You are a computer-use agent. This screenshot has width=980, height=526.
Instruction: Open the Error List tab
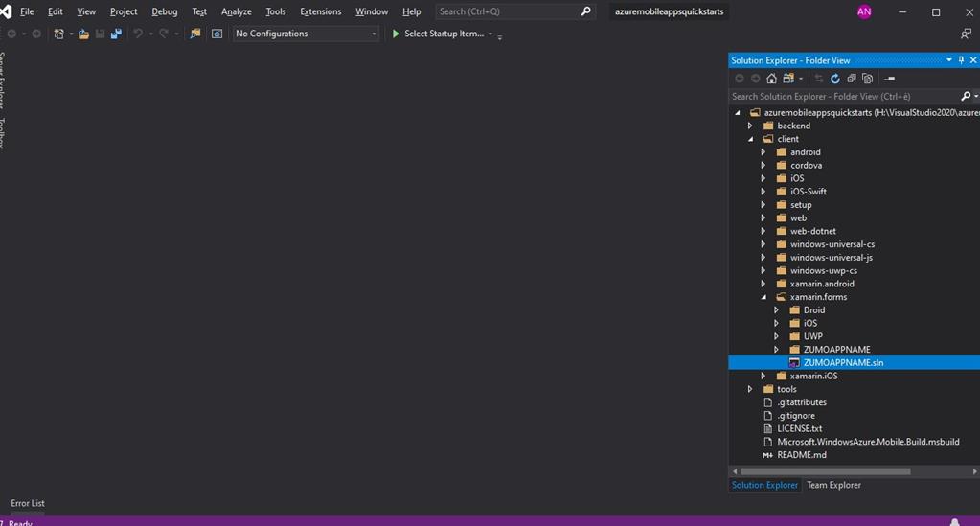pos(28,503)
